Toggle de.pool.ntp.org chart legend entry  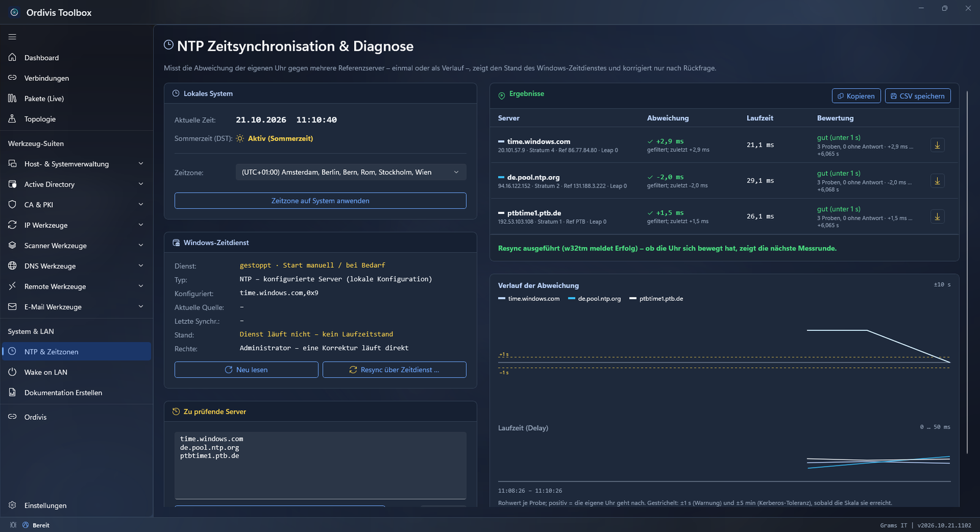click(x=595, y=298)
